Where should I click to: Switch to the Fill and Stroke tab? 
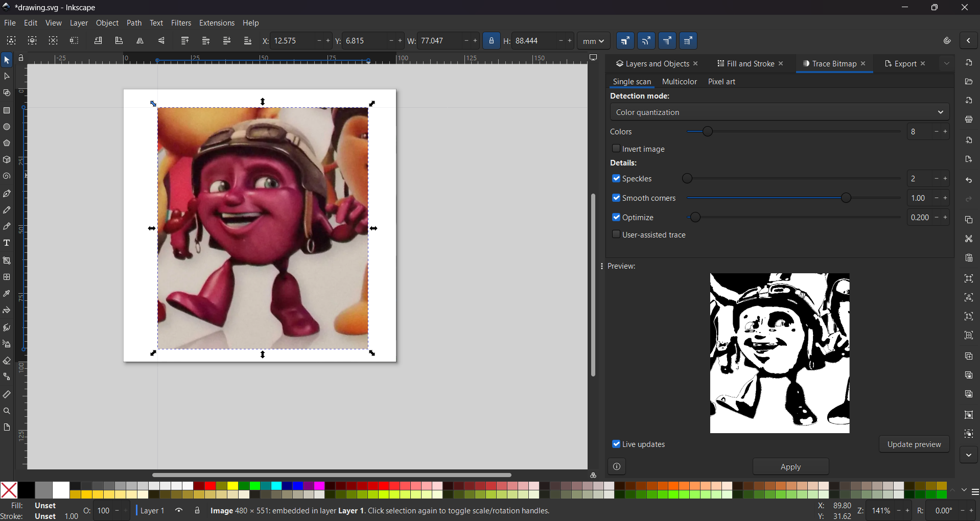(750, 64)
